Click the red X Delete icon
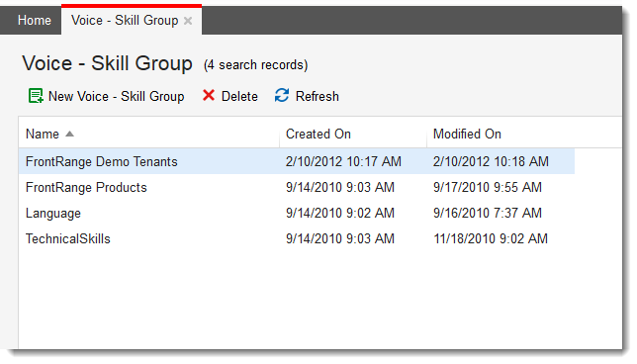Image resolution: width=637 pixels, height=364 pixels. (209, 96)
